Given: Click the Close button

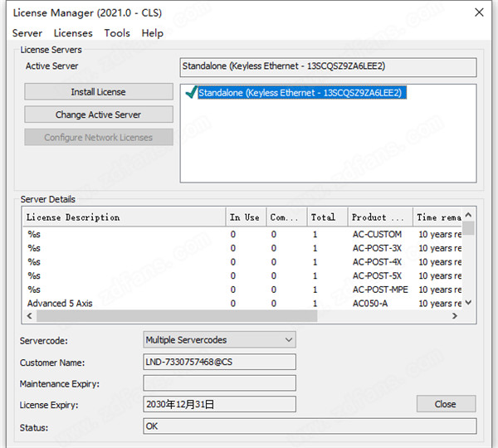Looking at the screenshot, I should [x=446, y=404].
